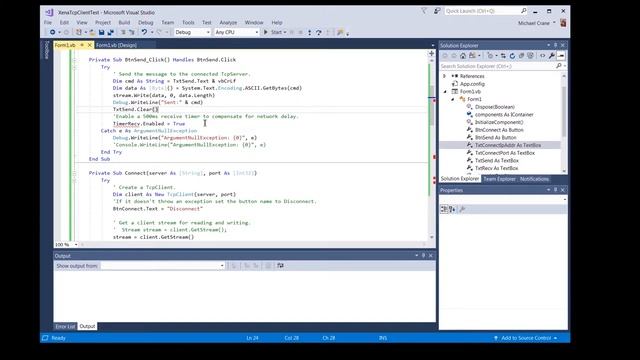Open the Analyze menu

tap(228, 23)
